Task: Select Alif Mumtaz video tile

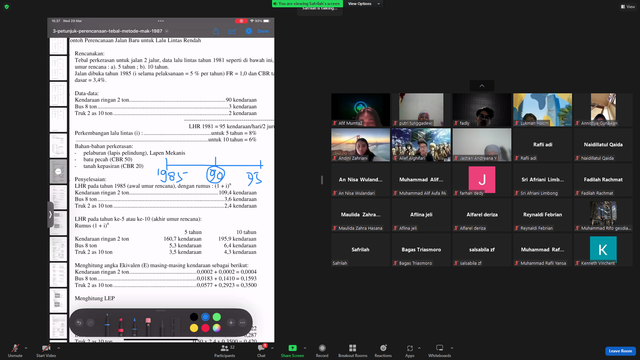Action: [360, 109]
